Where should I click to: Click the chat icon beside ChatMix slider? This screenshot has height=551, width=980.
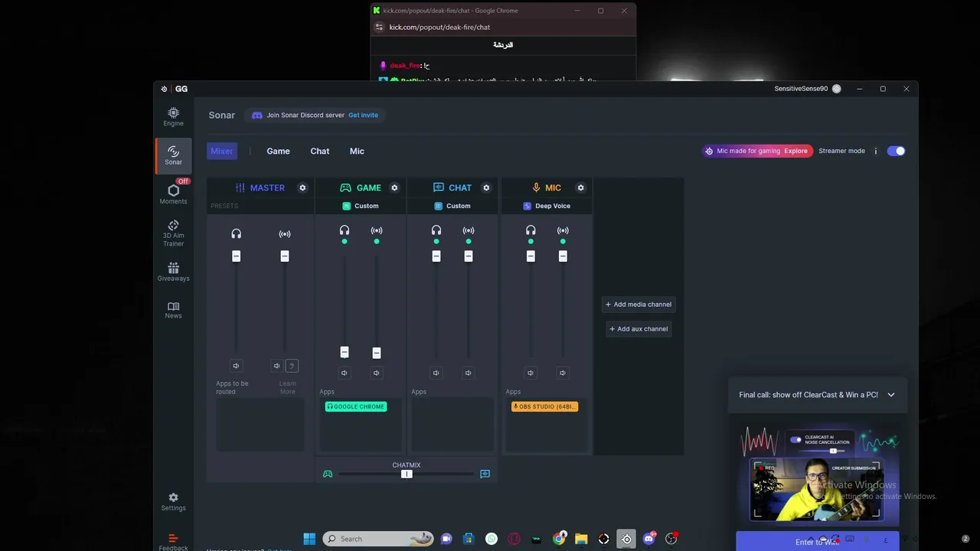[x=485, y=474]
